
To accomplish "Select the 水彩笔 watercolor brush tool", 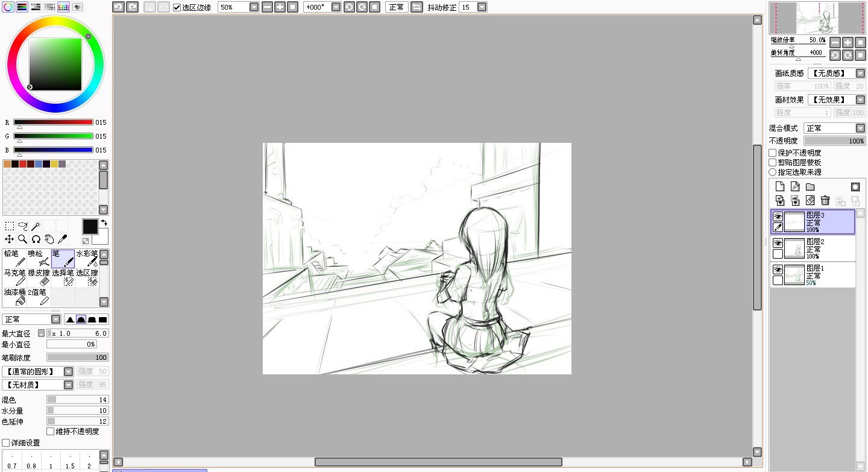I will point(87,259).
